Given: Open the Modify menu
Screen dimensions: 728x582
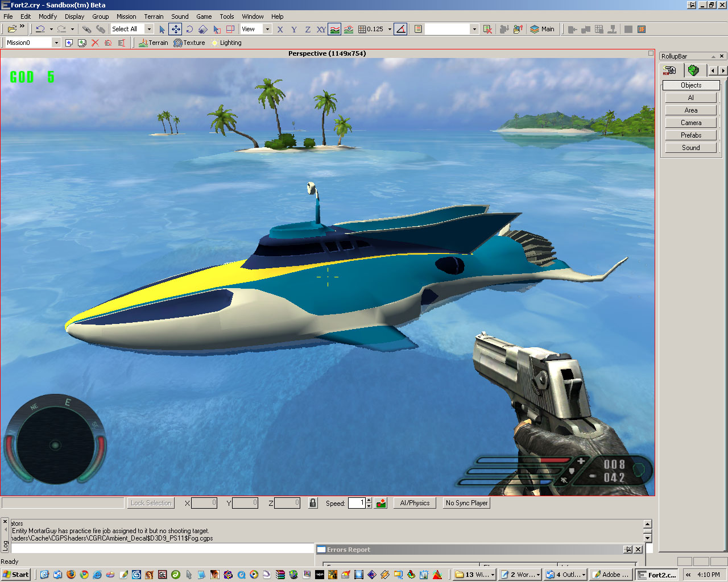Looking at the screenshot, I should [x=48, y=16].
